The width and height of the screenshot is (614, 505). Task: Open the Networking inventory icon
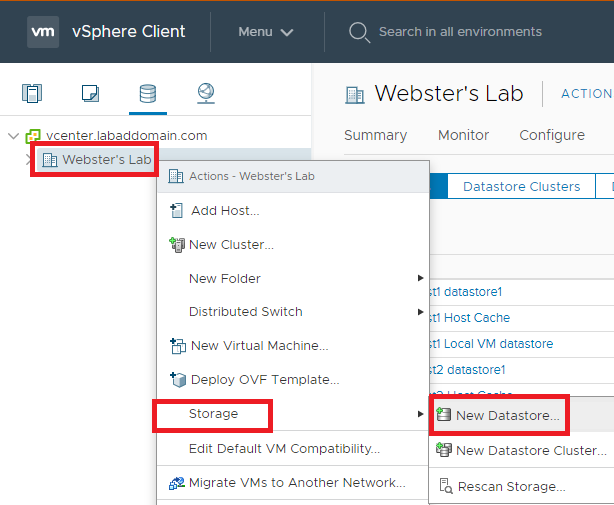(205, 94)
